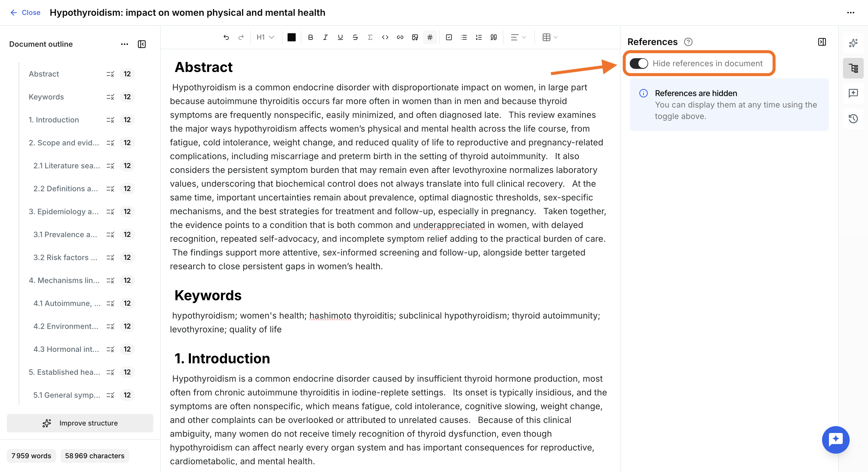Screen dimensions: 868x472
Task: Open the H1 heading style dropdown
Action: 265,37
